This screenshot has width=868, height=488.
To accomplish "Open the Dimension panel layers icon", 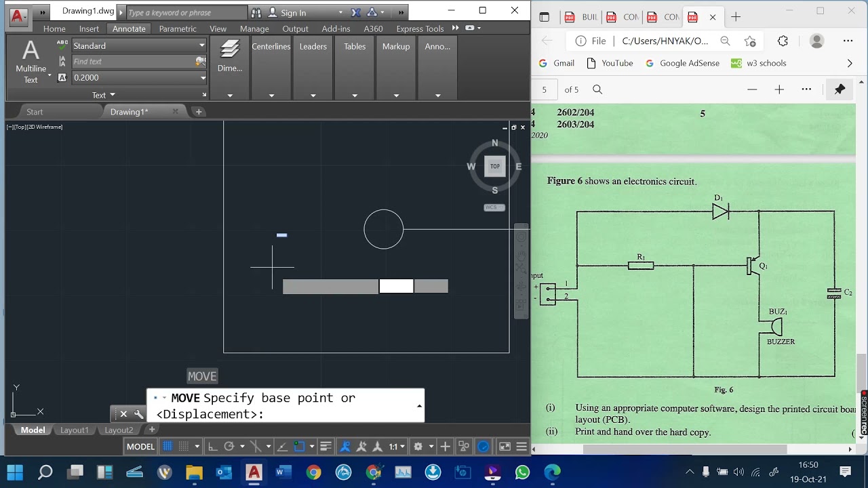I will (x=230, y=49).
